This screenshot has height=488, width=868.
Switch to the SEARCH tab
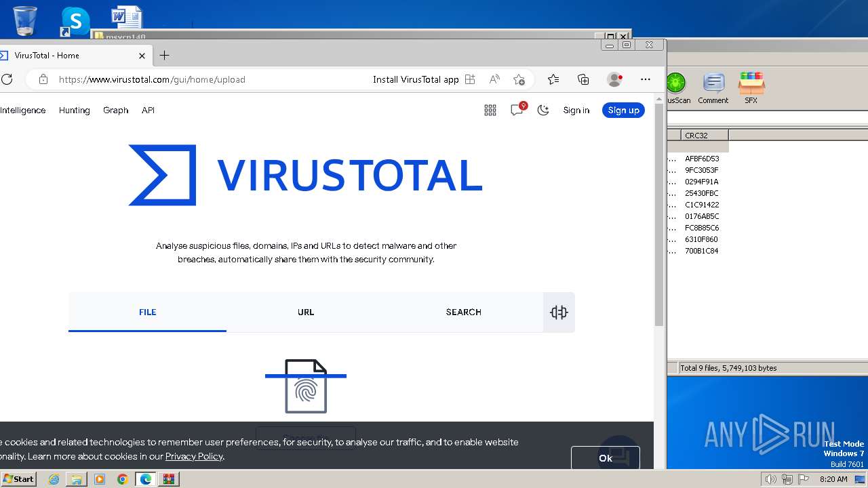(x=464, y=312)
